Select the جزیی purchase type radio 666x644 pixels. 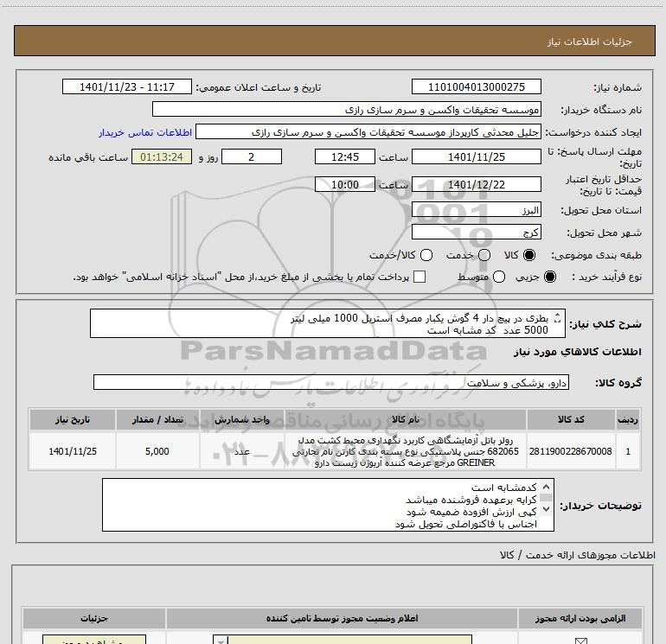pyautogui.click(x=549, y=277)
